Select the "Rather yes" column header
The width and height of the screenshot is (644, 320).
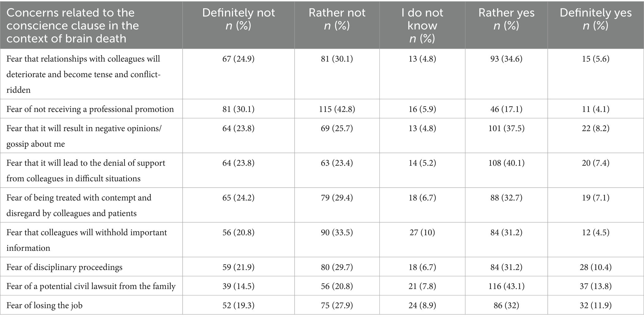coord(506,19)
